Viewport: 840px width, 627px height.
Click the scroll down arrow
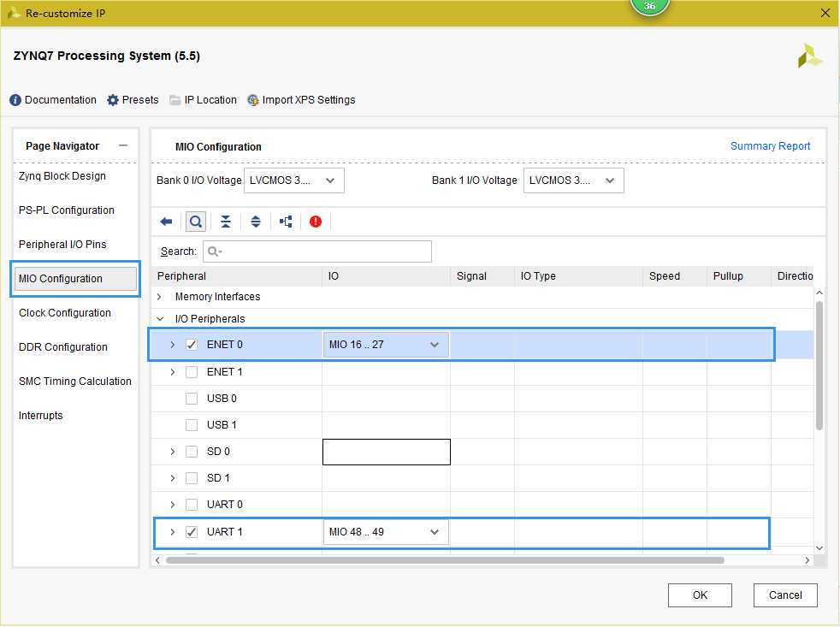(x=819, y=548)
